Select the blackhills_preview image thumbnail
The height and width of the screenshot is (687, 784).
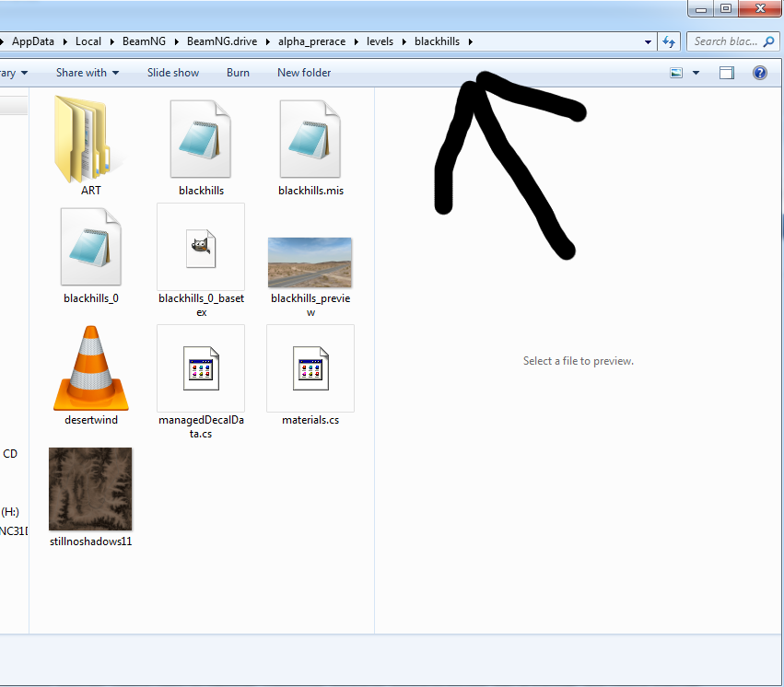click(x=310, y=262)
